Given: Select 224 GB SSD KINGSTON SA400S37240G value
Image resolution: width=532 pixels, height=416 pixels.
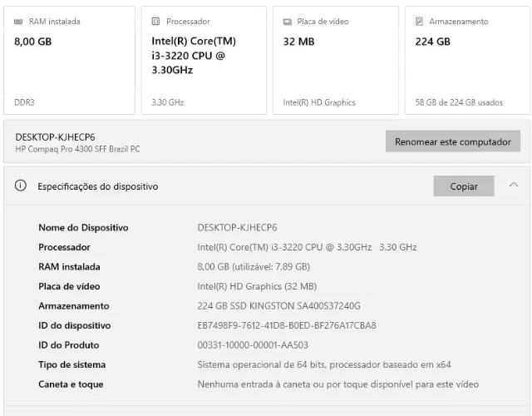Looking at the screenshot, I should click(279, 306).
